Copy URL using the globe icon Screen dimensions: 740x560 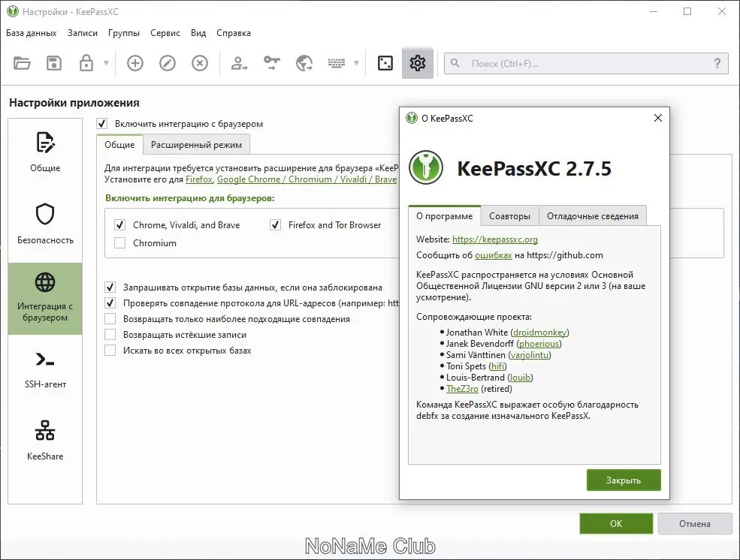304,63
